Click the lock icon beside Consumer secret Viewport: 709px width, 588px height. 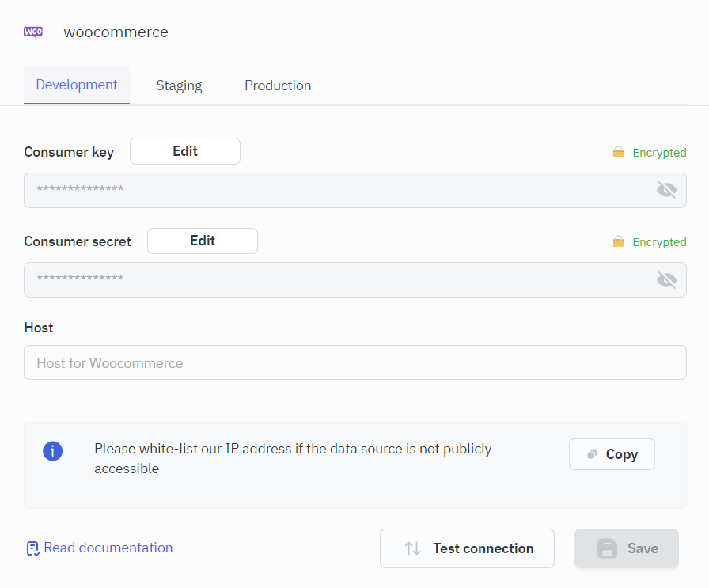pyautogui.click(x=618, y=241)
